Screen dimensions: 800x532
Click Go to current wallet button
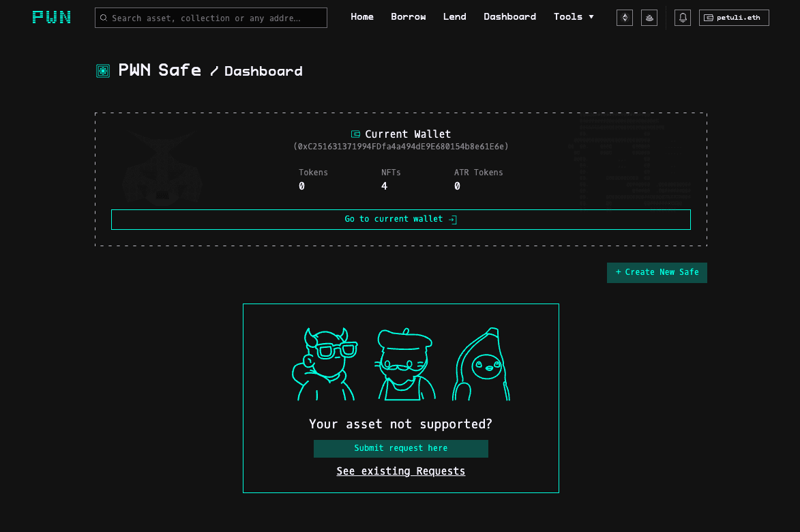(401, 220)
